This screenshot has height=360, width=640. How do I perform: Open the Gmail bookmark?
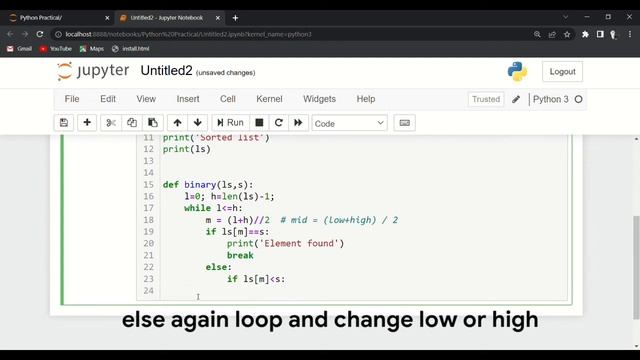[19, 49]
